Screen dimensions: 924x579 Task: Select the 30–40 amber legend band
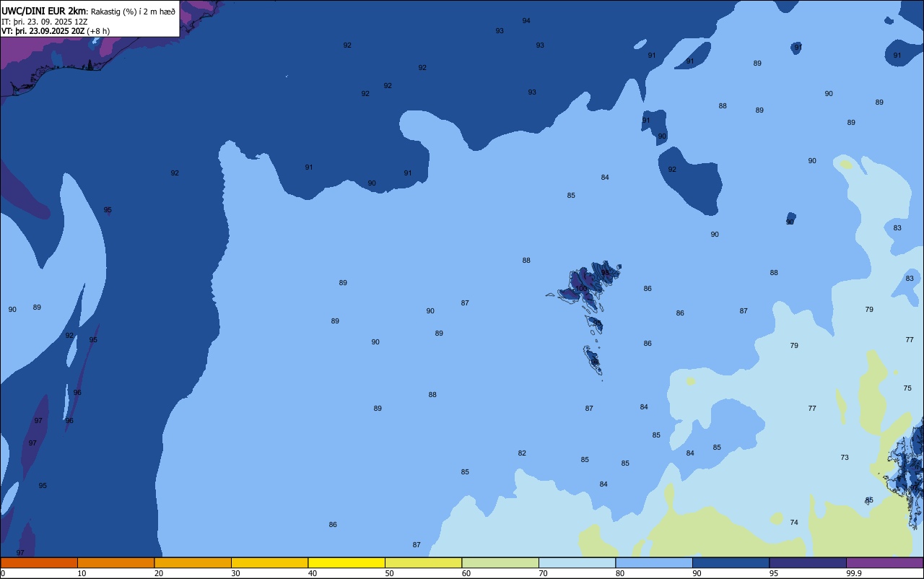click(x=269, y=562)
